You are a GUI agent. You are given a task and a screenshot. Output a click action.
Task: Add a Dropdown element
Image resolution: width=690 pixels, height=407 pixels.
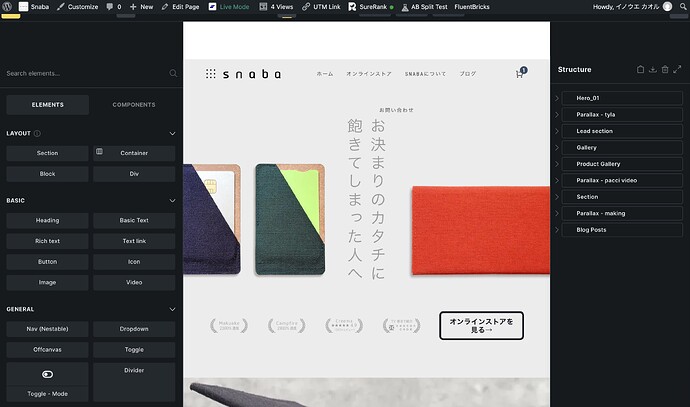[134, 329]
